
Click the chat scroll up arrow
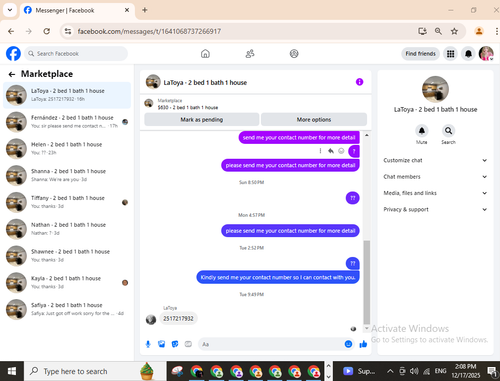coord(367,135)
